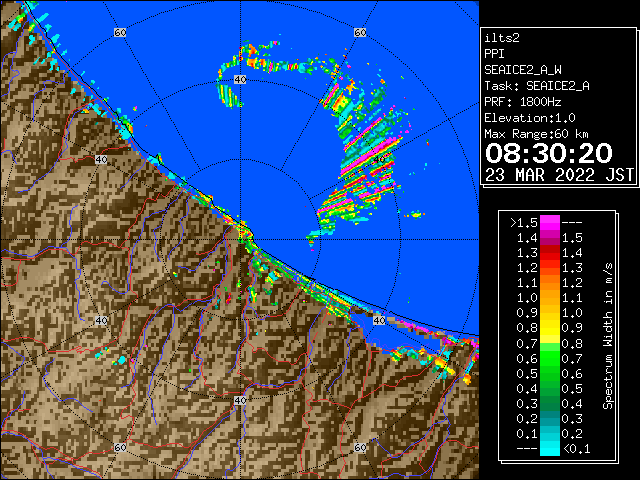Select the 'PPI' scan type text
This screenshot has width=640, height=480.
[494, 54]
